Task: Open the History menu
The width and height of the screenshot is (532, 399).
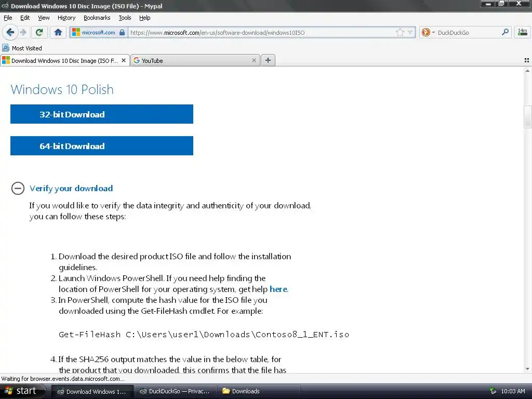Action: click(66, 18)
